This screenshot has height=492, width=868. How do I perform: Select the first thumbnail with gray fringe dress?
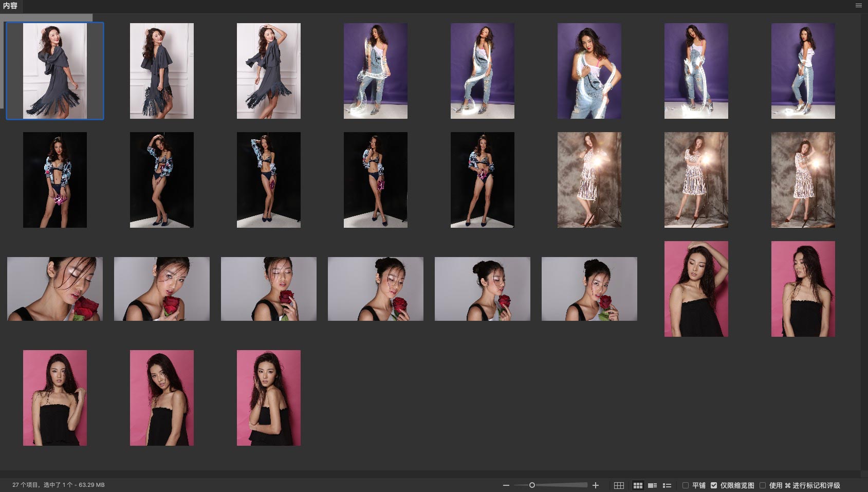(55, 71)
